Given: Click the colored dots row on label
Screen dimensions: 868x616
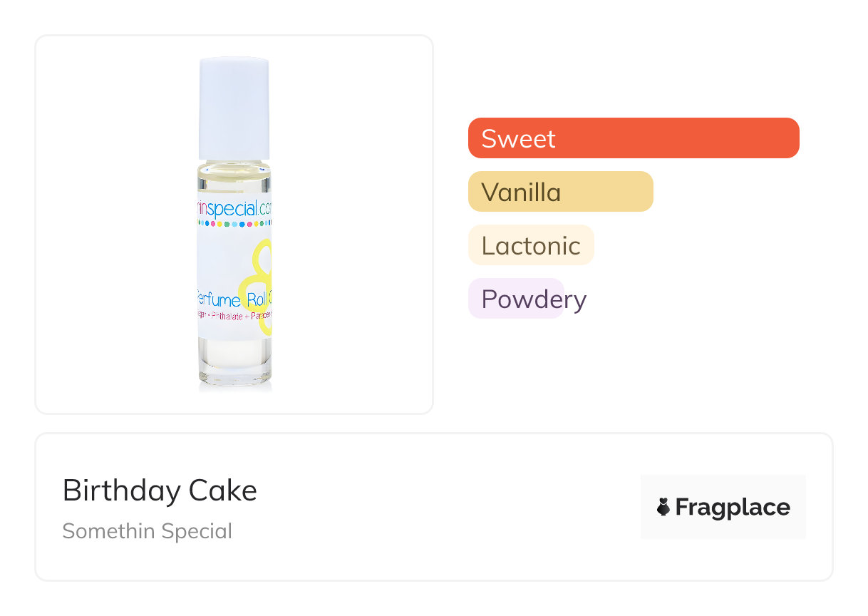Looking at the screenshot, I should 234,223.
